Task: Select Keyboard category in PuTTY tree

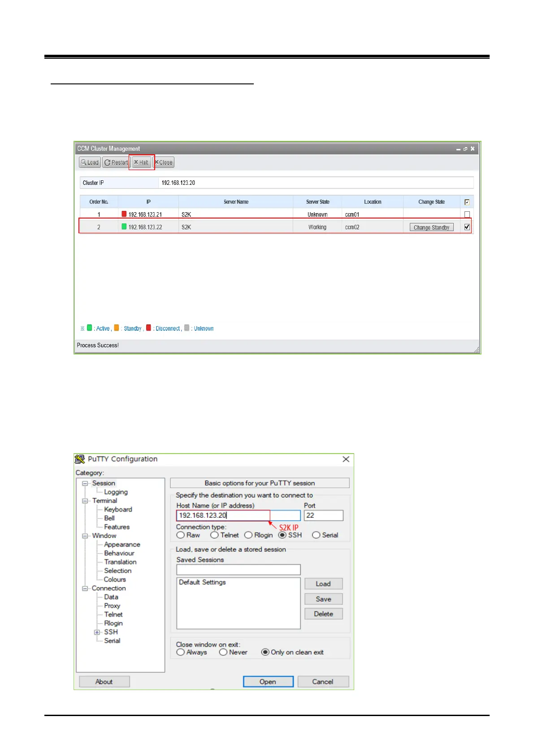Action: (118, 509)
